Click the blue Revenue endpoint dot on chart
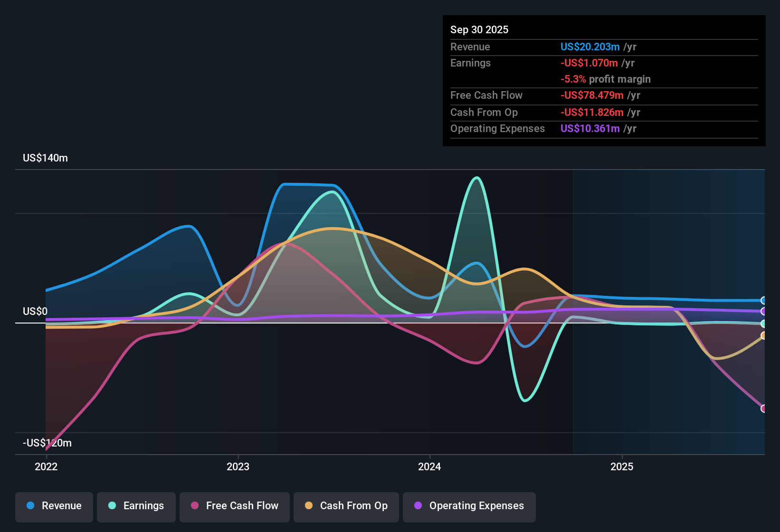The image size is (780, 532). (x=763, y=300)
